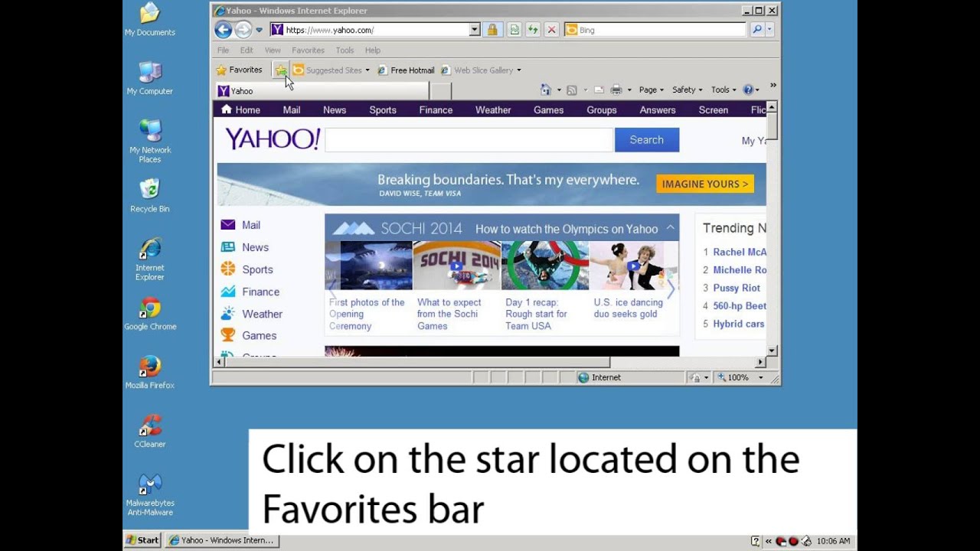
Task: Open Google Chrome desktop icon
Action: (150, 315)
